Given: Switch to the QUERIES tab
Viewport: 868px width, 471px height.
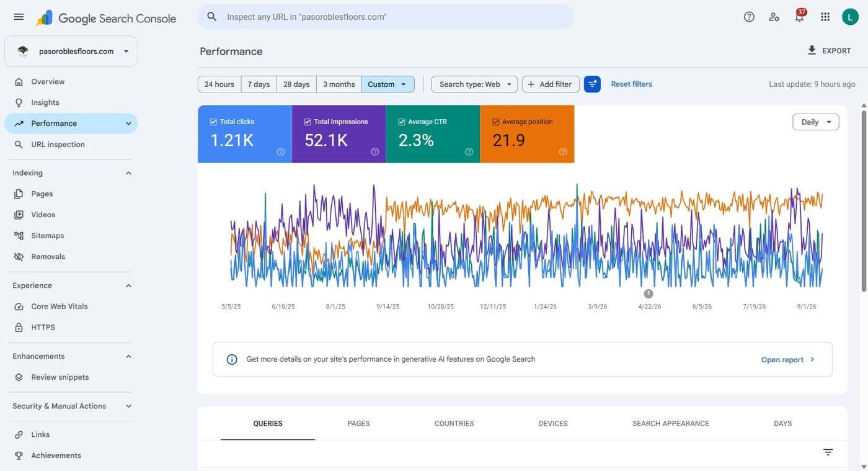Looking at the screenshot, I should tap(268, 423).
